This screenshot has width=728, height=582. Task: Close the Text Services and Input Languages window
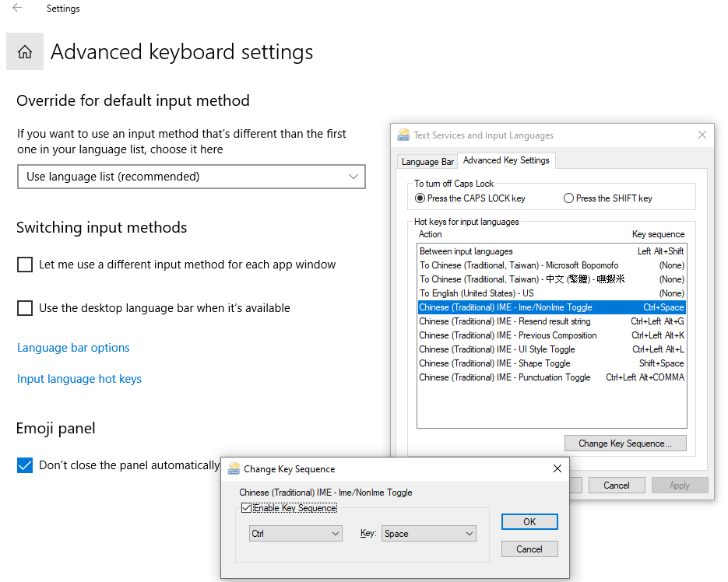click(x=702, y=135)
